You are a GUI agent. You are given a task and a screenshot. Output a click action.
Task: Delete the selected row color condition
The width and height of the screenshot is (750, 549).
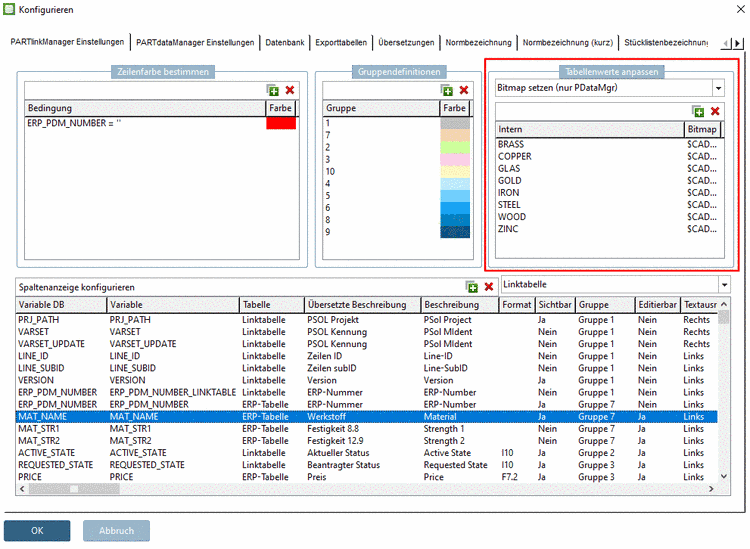pos(290,90)
